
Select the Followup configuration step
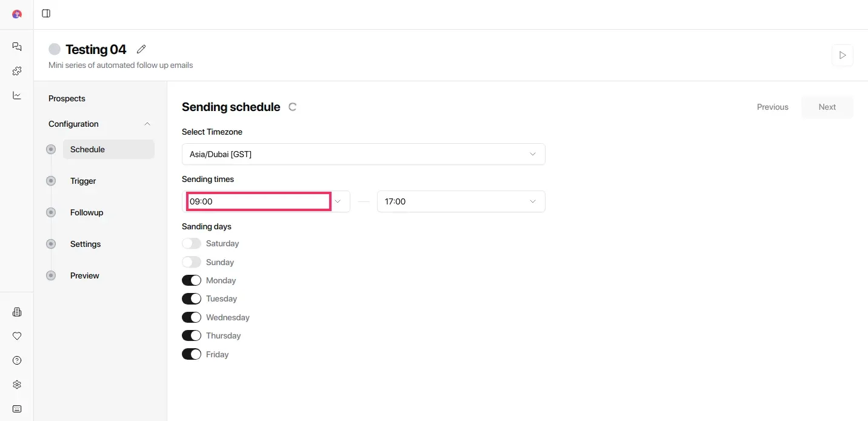coord(86,212)
